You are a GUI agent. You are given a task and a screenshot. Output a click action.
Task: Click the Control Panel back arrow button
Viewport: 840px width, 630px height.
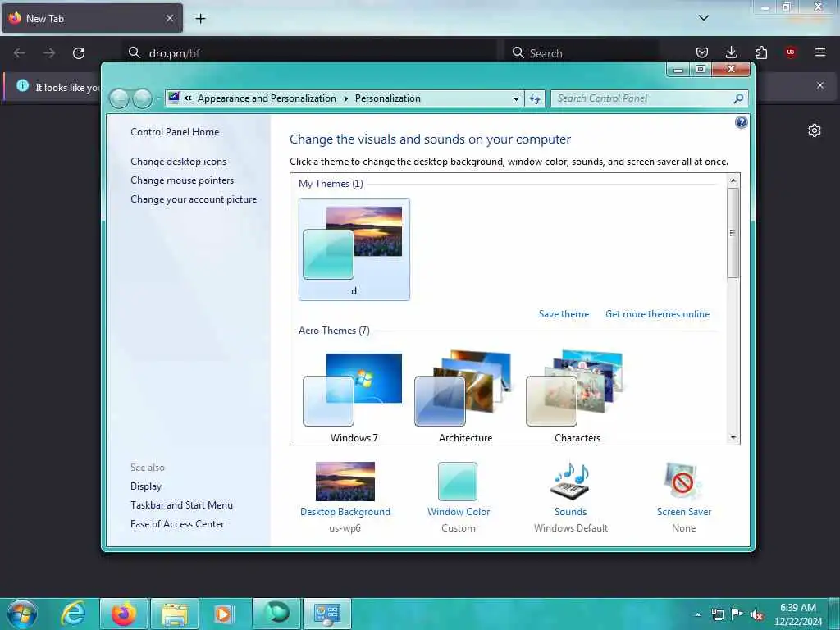tap(119, 98)
